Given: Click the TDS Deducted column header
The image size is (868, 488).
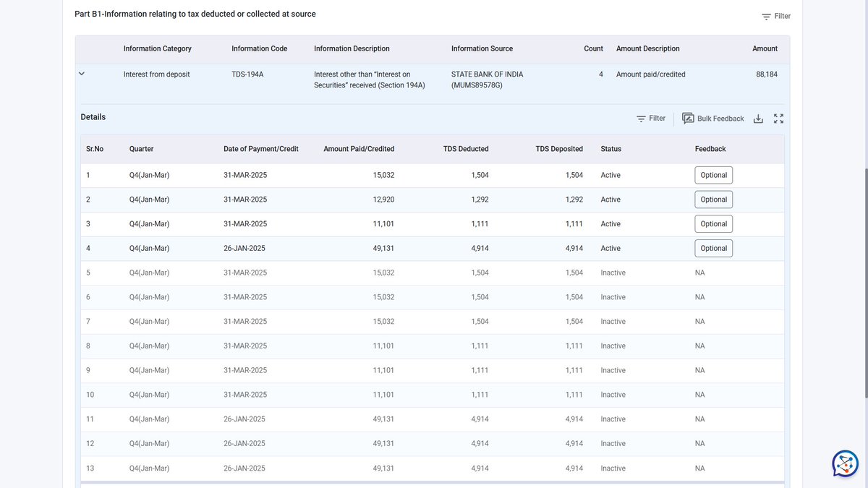Looking at the screenshot, I should click(x=466, y=149).
